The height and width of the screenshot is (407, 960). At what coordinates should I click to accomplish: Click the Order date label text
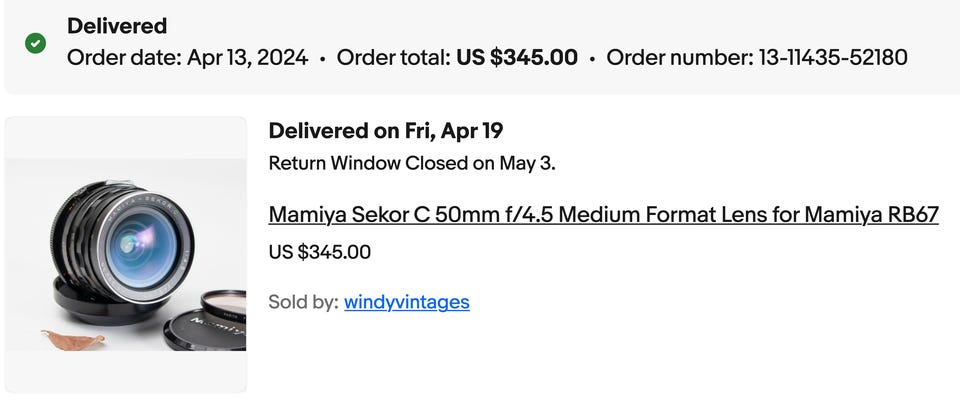(124, 57)
